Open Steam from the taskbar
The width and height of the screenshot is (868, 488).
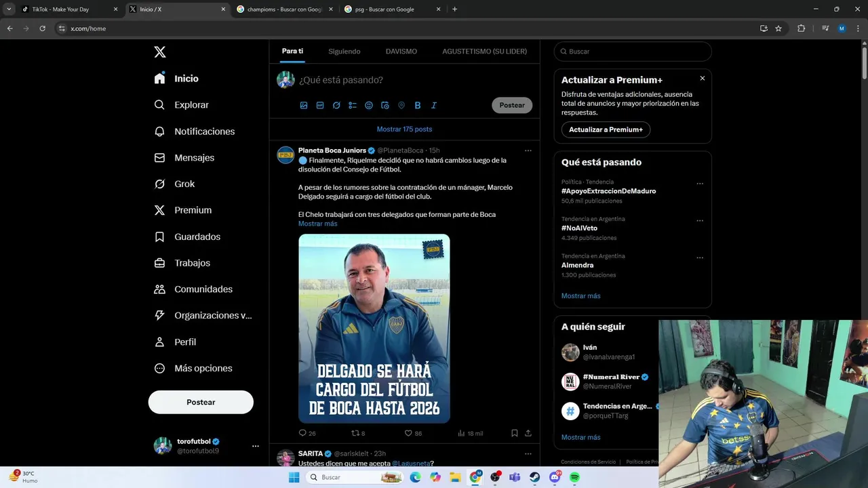[x=535, y=477]
